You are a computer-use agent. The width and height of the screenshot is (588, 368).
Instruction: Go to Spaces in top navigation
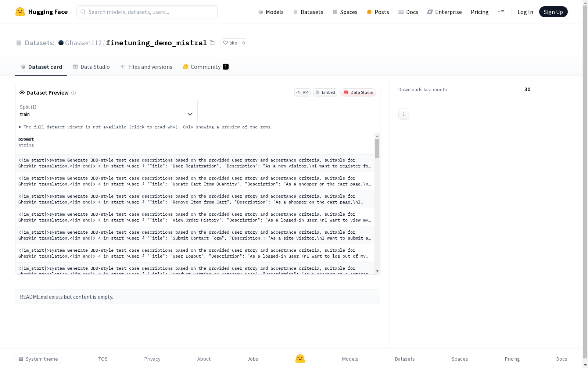coord(345,12)
